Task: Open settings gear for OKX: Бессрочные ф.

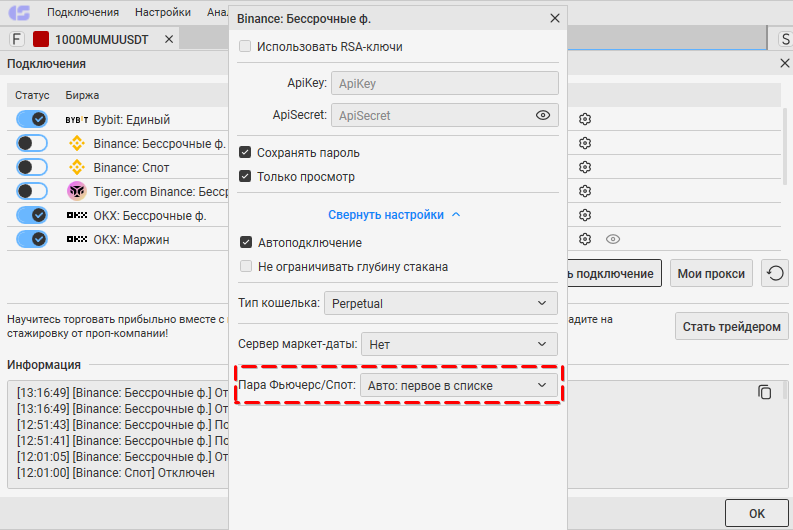Action: [x=585, y=215]
